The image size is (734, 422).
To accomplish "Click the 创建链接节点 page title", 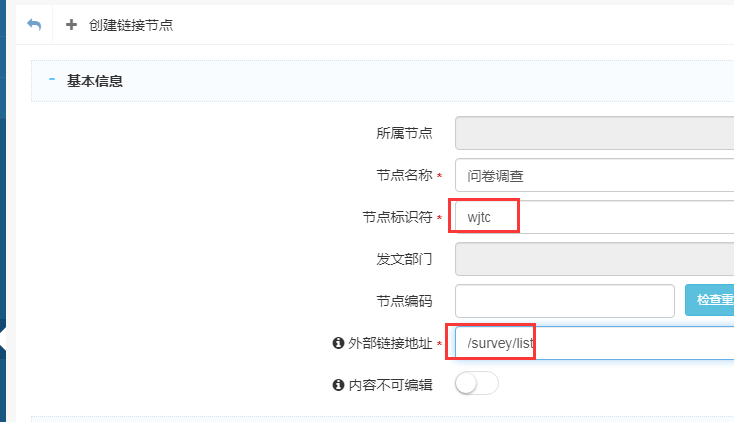I will [130, 25].
